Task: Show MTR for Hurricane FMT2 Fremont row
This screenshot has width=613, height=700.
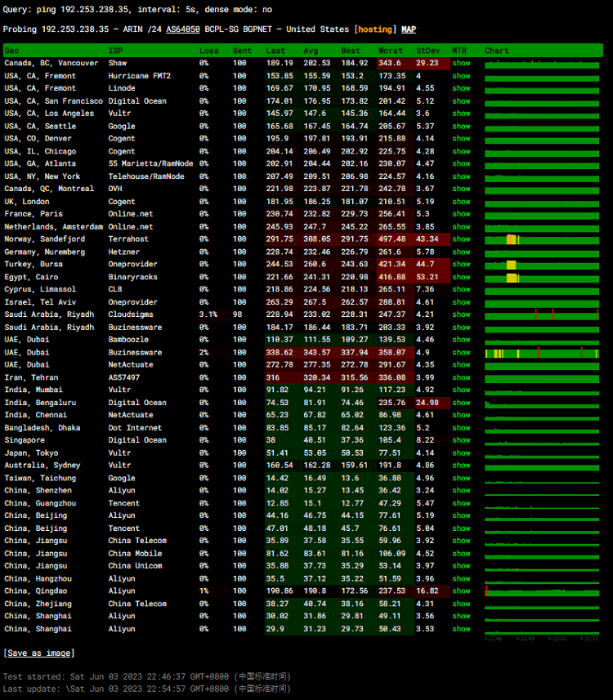Action: [461, 76]
